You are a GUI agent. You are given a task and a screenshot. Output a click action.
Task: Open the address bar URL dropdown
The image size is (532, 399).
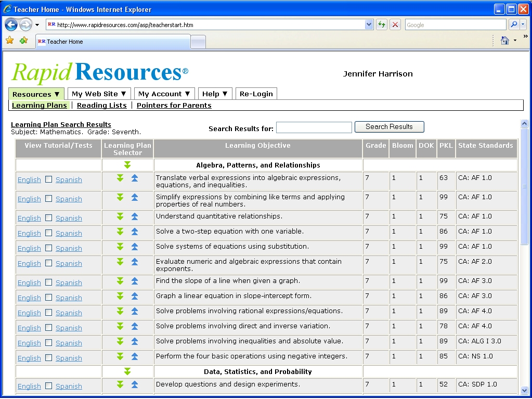[x=369, y=24]
